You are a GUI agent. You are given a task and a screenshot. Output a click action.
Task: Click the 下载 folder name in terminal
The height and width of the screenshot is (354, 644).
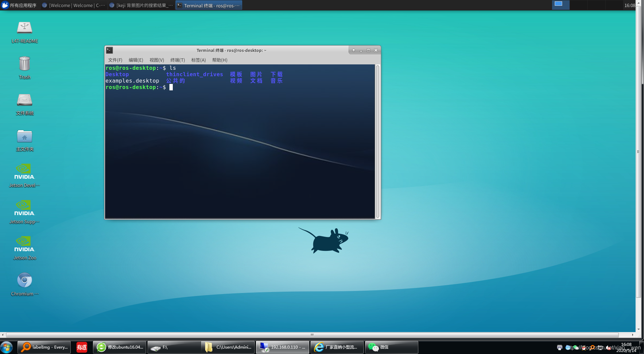click(x=277, y=74)
